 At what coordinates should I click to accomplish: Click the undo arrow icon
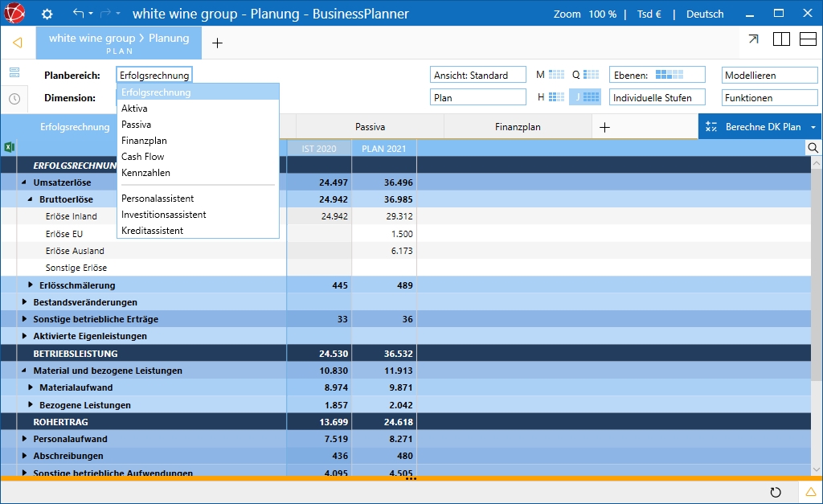[x=78, y=14]
